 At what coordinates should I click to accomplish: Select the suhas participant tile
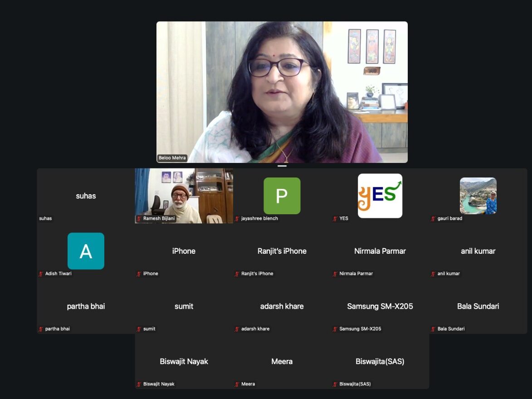pyautogui.click(x=86, y=196)
